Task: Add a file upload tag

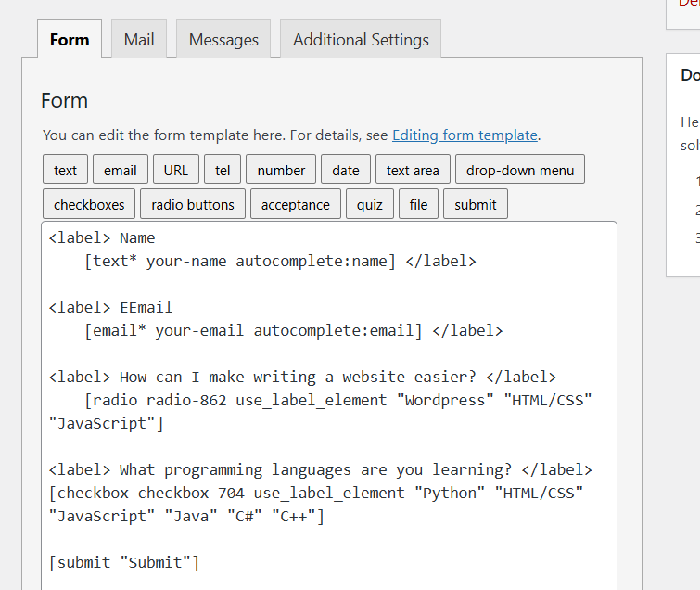Action: click(x=419, y=204)
